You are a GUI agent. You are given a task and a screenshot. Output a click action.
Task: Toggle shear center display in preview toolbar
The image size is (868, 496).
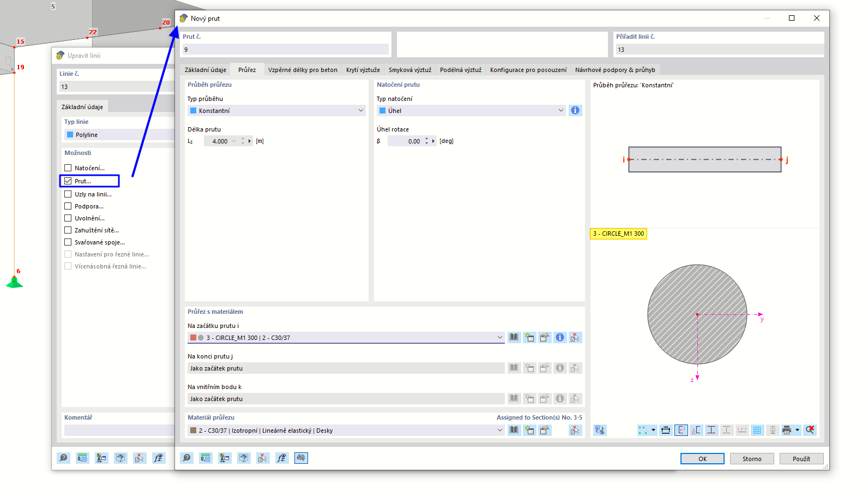[x=696, y=430]
